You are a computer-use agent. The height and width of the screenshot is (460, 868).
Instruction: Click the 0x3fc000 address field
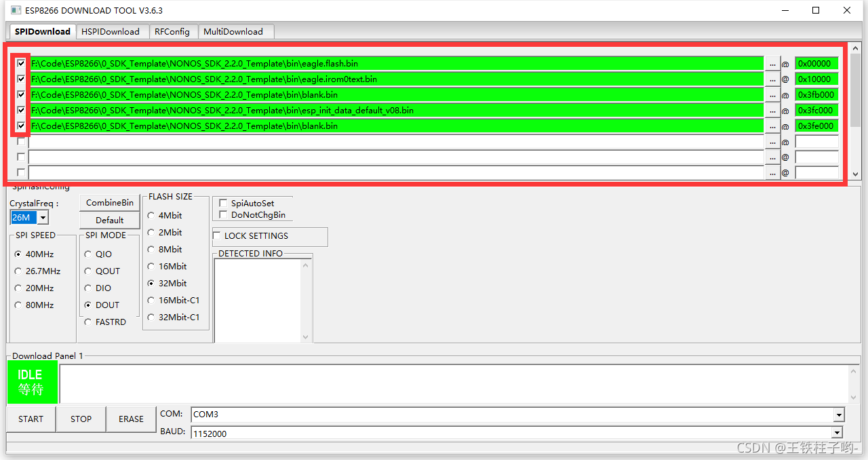click(816, 110)
